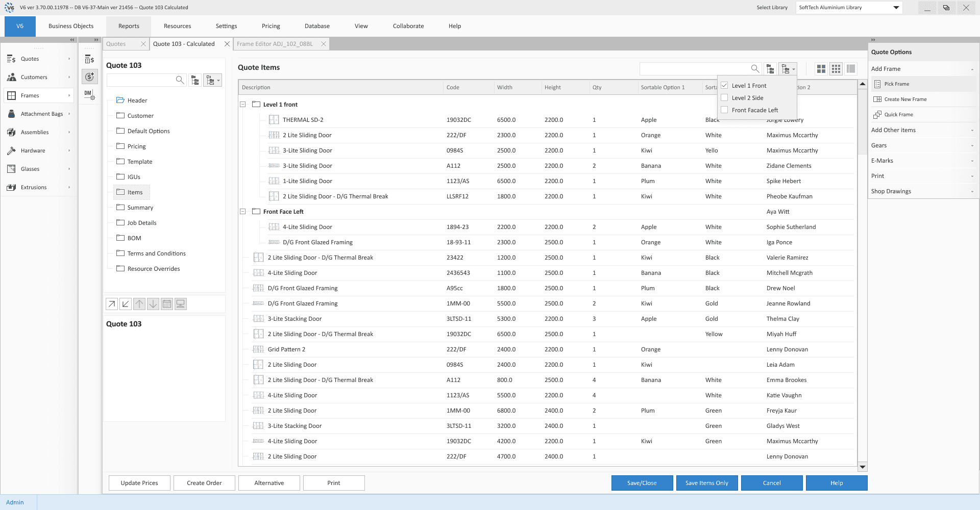Click the up arrow icon under Quote 103 tree
The height and width of the screenshot is (510, 980).
coord(139,304)
